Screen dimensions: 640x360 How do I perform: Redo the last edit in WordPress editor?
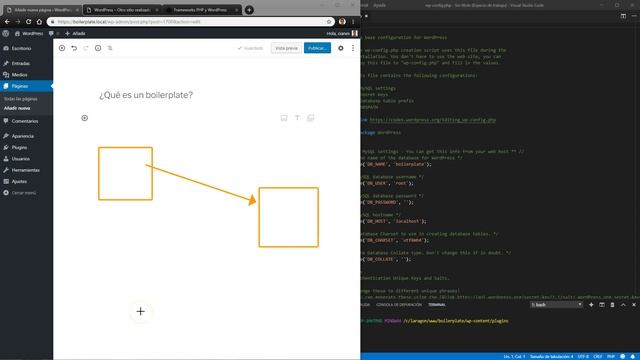coord(86,48)
